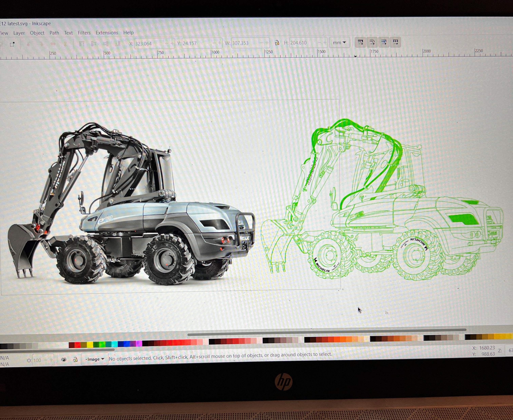The height and width of the screenshot is (420, 513).
Task: Toggle current layer visibility eye icon
Action: 64,360
